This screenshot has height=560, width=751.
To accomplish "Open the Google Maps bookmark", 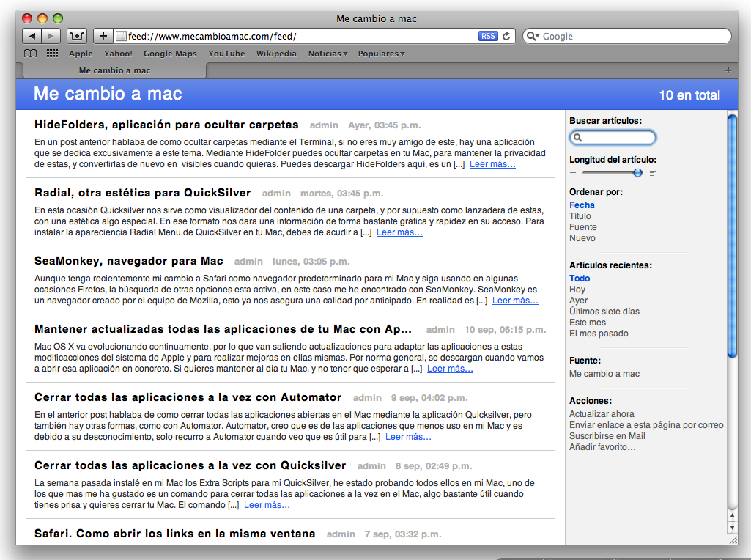I will coord(170,54).
